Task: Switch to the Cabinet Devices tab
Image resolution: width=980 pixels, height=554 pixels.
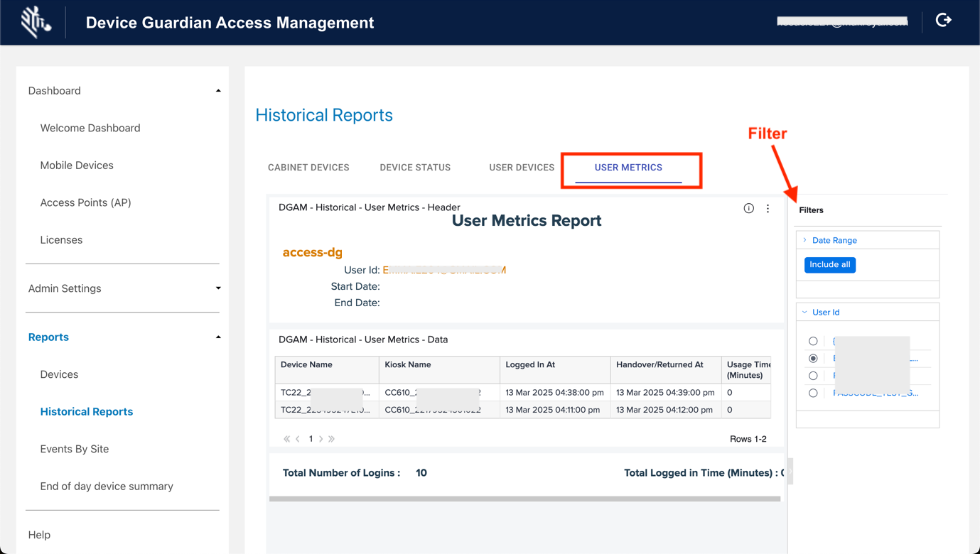Action: coord(308,168)
